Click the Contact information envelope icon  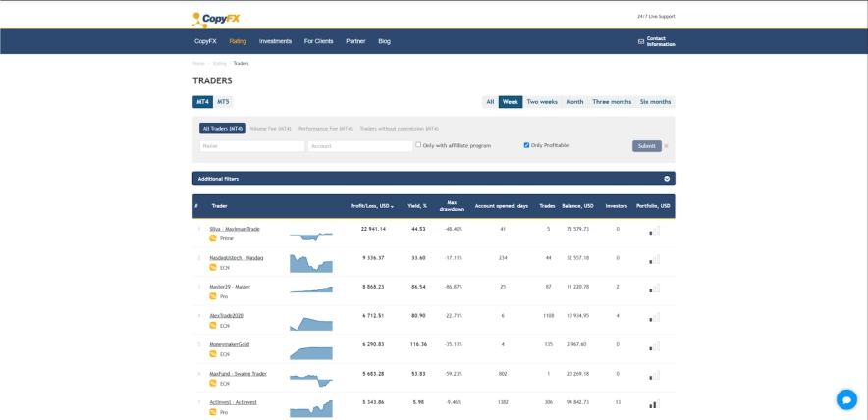coord(641,41)
